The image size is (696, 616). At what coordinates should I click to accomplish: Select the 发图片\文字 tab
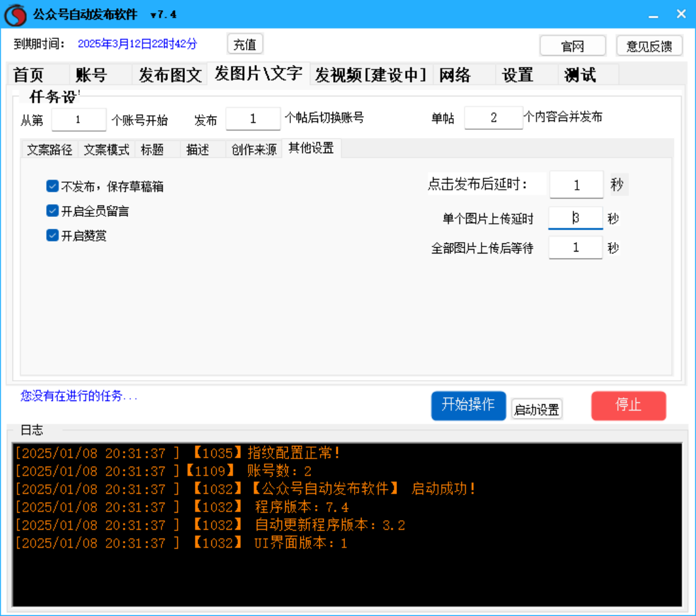pyautogui.click(x=259, y=74)
